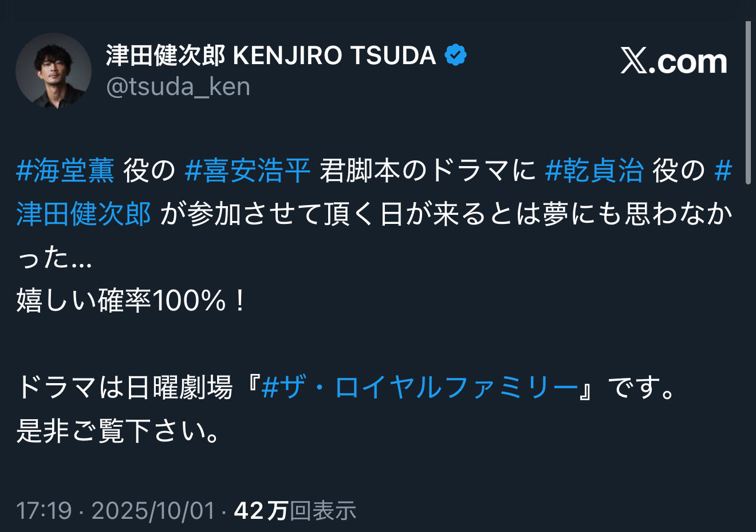Click the 君脚本のドラマに text
This screenshot has height=532, width=756.
[x=427, y=171]
